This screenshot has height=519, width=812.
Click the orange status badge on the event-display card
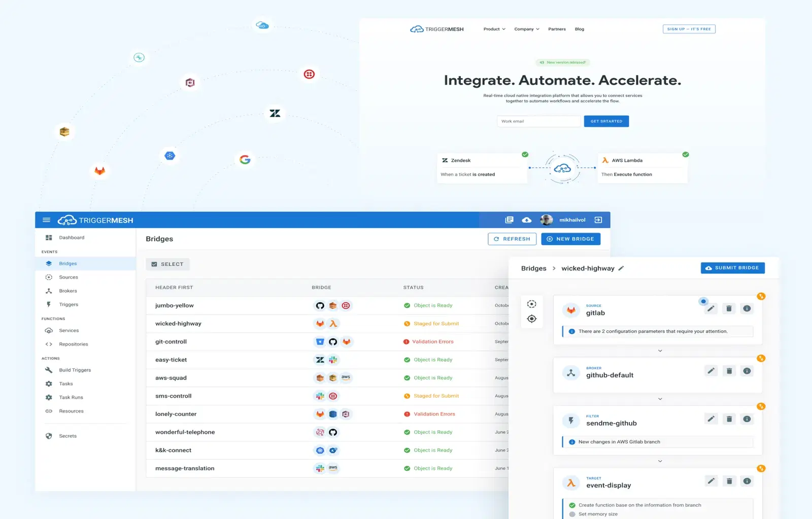(761, 469)
